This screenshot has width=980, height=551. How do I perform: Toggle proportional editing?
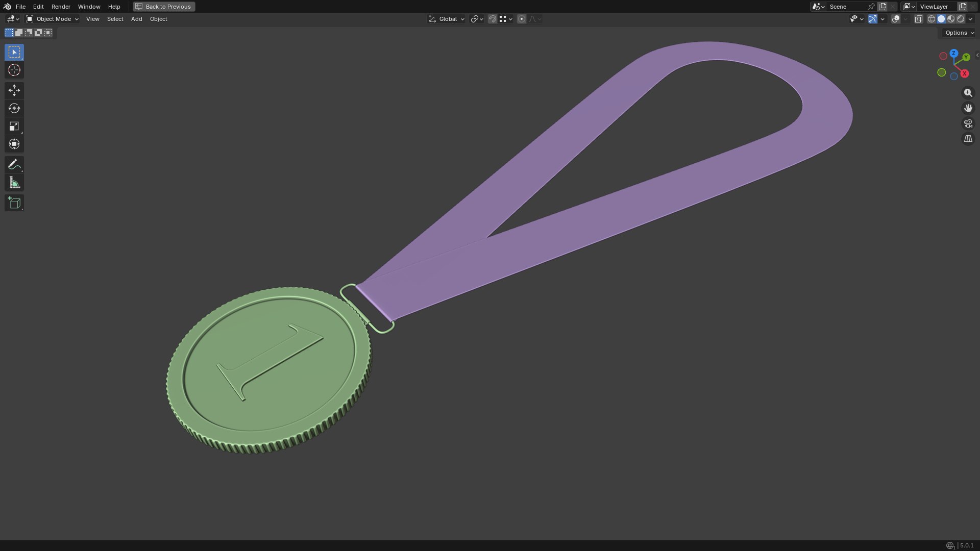[x=521, y=19]
